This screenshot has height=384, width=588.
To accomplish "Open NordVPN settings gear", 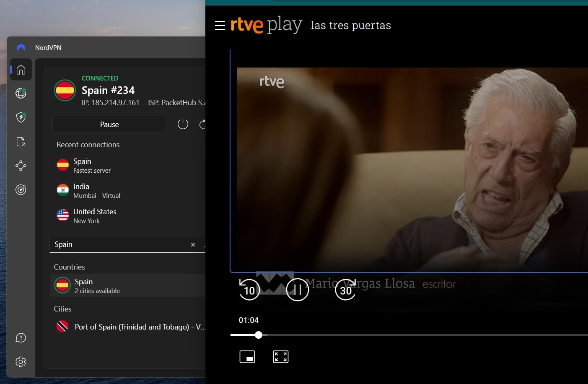I will (21, 361).
